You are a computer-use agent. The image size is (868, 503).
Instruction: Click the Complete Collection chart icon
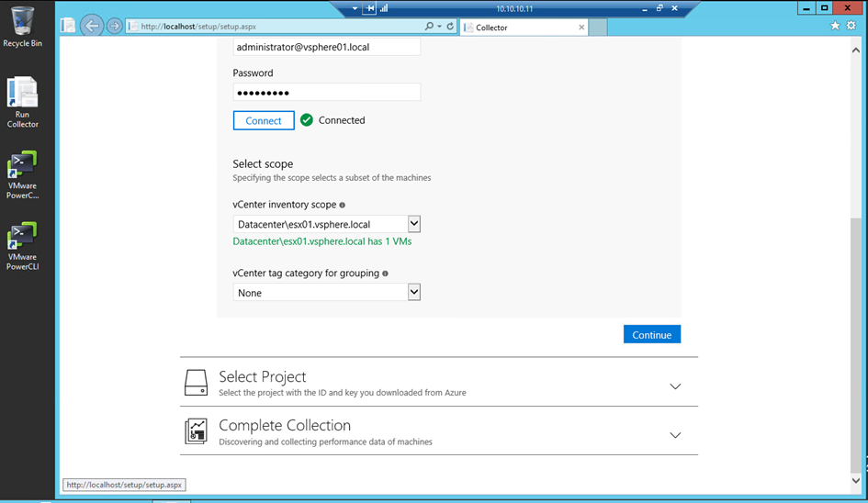coord(196,431)
